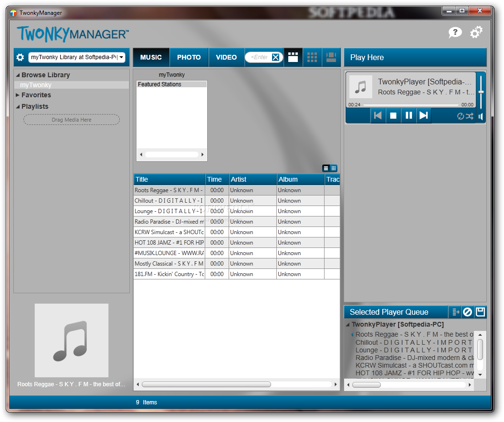Image resolution: width=504 pixels, height=422 pixels.
Task: Sort by the Artist column header
Action: click(x=252, y=179)
